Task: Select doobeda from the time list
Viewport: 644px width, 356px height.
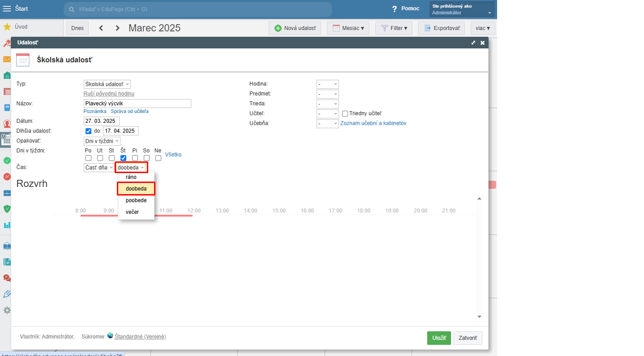Action: [136, 189]
